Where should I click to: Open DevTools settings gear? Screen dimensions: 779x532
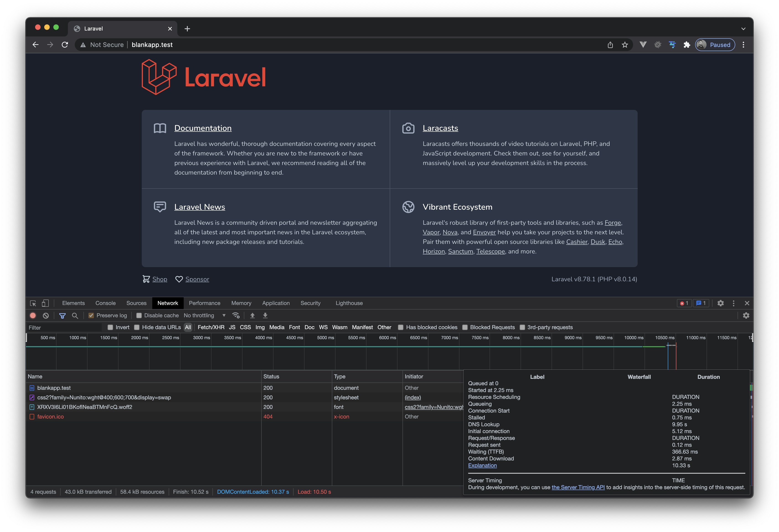(721, 303)
